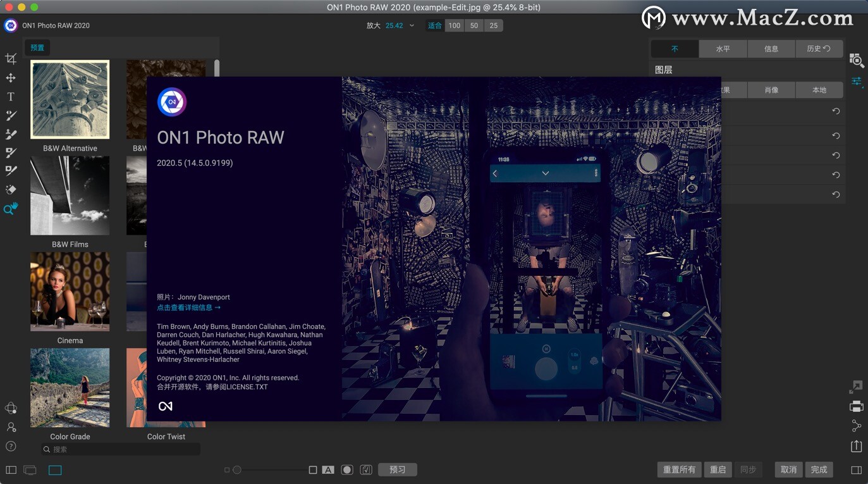Open the Resize module icon
868x484 pixels.
tap(856, 386)
